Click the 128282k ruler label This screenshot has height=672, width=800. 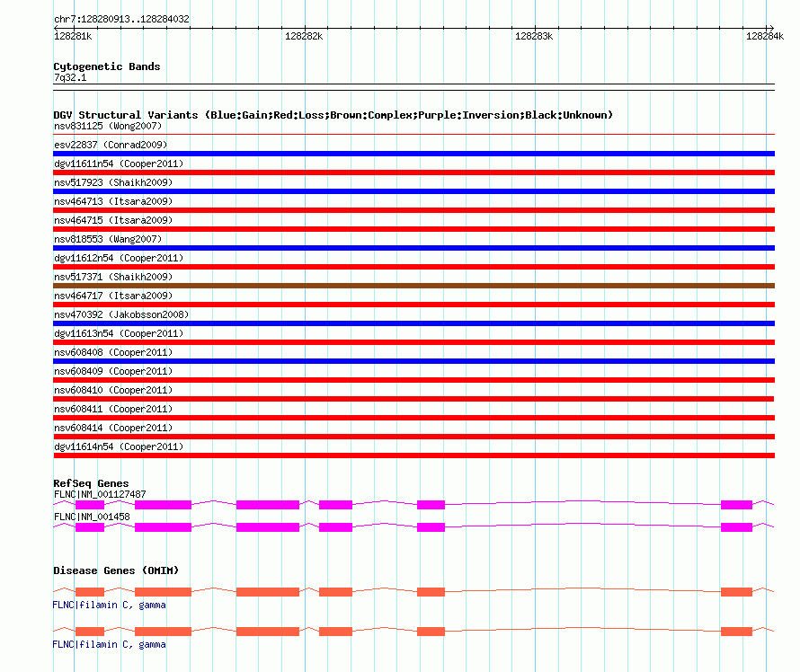tap(304, 36)
